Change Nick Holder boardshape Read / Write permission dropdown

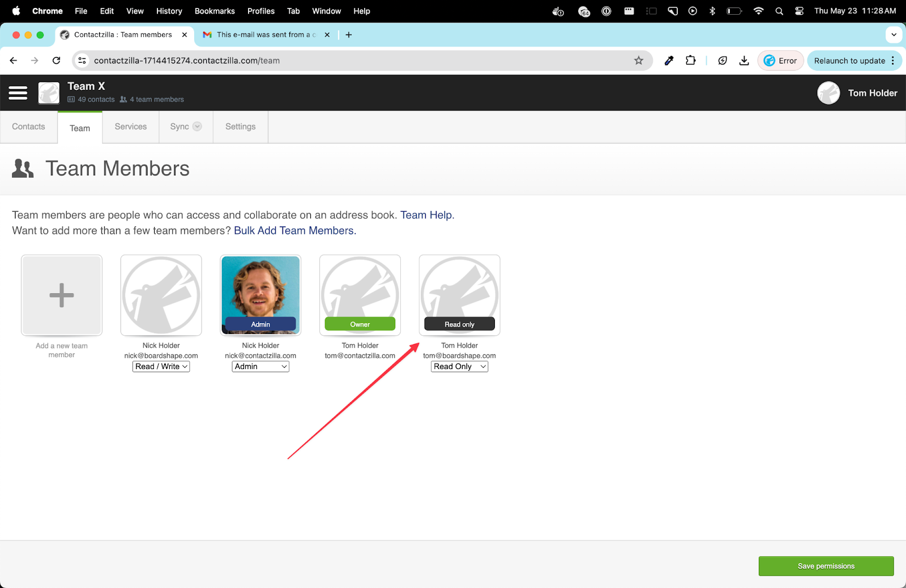point(161,367)
